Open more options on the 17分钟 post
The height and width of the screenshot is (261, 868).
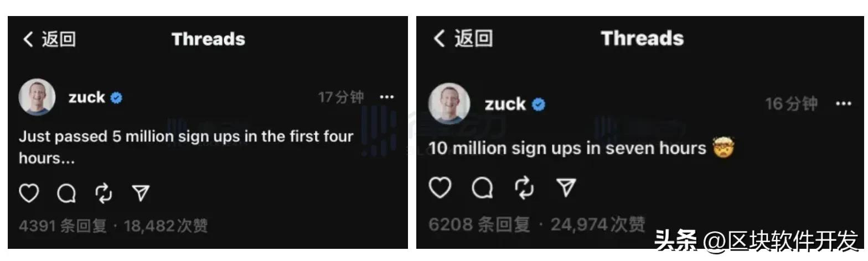click(x=386, y=97)
